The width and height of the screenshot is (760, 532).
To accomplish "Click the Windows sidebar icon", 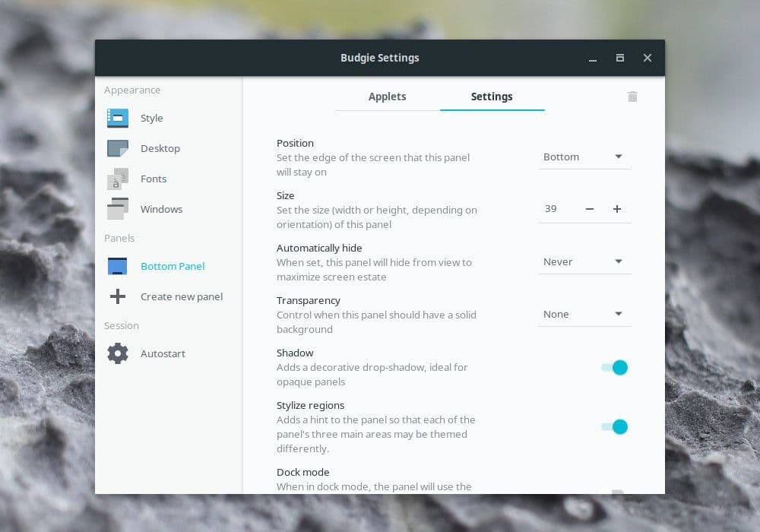I will click(118, 209).
